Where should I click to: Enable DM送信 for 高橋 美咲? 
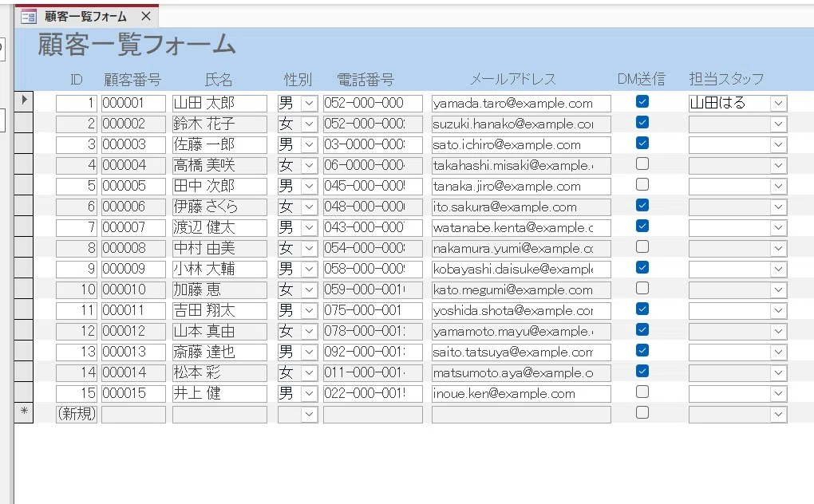[642, 163]
